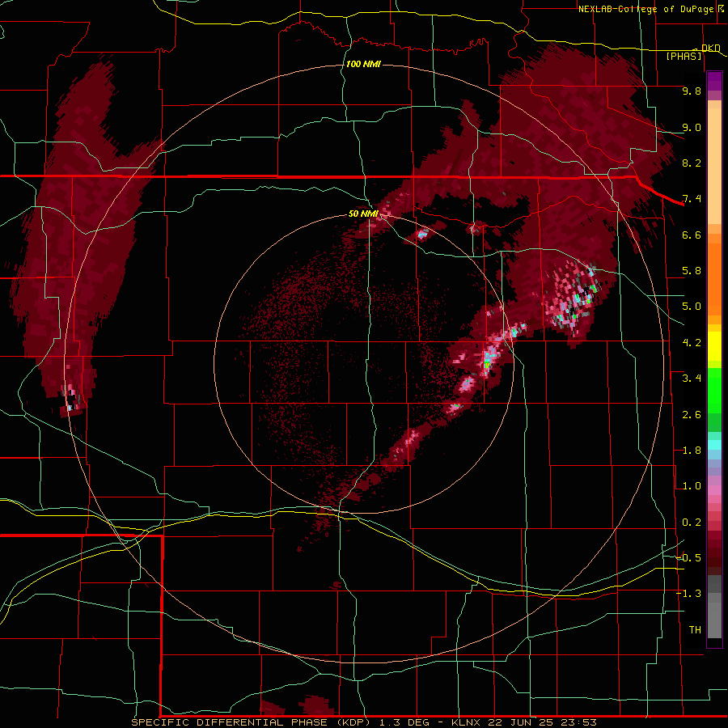
Task: Pick the yellow segment of the color bar
Action: pos(714,346)
